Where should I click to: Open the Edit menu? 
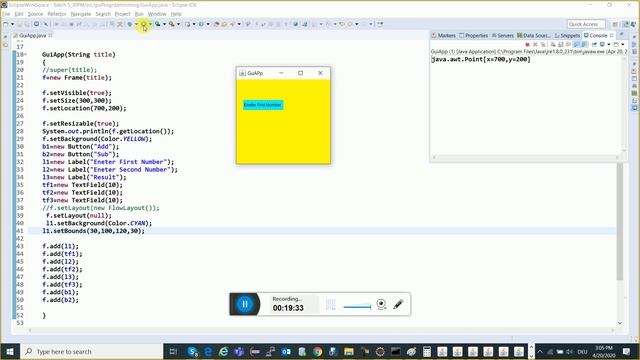click(19, 14)
